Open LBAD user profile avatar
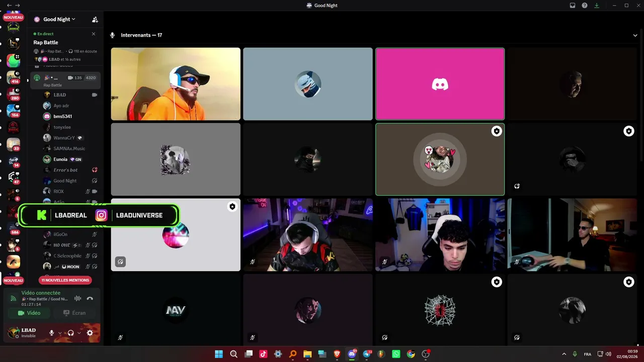Image resolution: width=644 pixels, height=362 pixels. tap(13, 332)
